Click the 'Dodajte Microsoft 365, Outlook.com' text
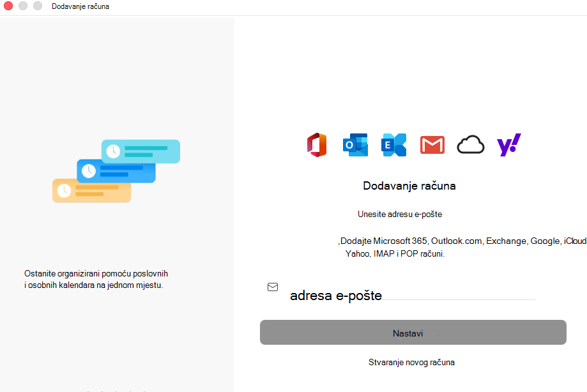The width and height of the screenshot is (587, 392). 411,241
